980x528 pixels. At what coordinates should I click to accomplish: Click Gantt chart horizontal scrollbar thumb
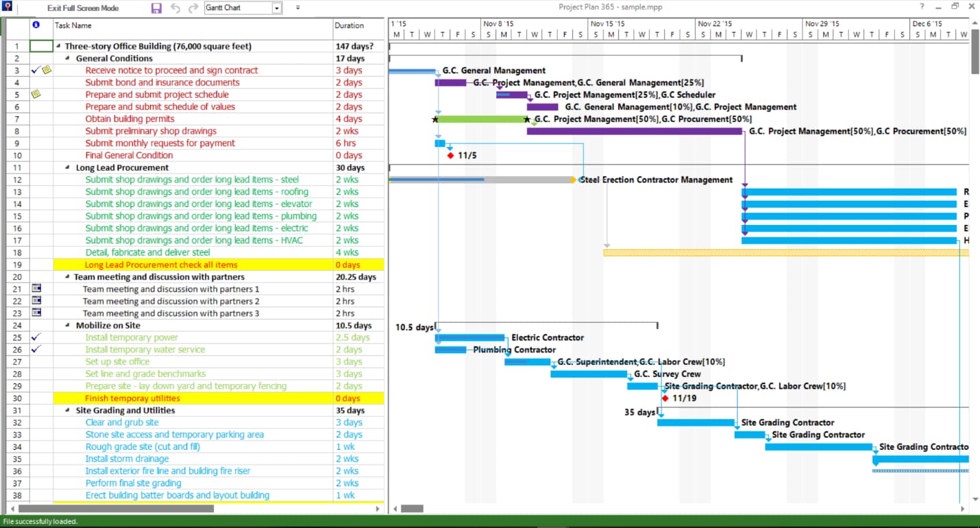click(412, 509)
